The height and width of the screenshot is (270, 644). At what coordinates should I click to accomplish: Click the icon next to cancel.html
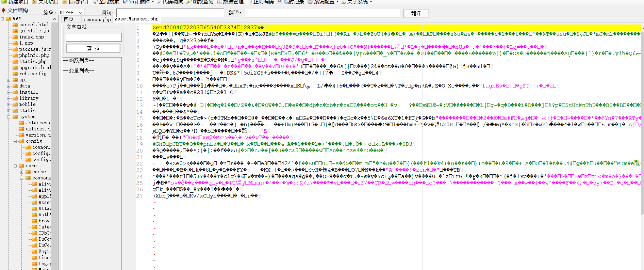[x=15, y=25]
